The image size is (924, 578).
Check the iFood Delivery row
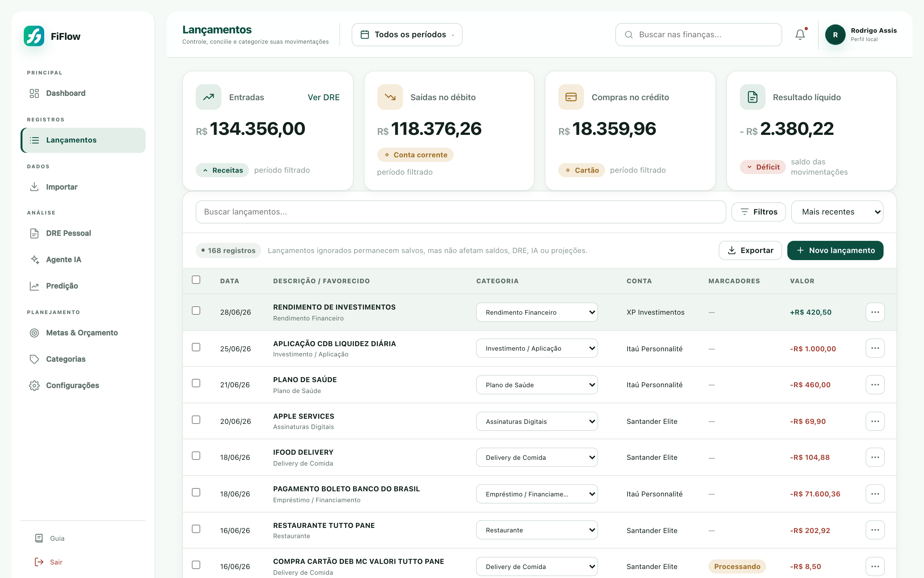tap(196, 456)
